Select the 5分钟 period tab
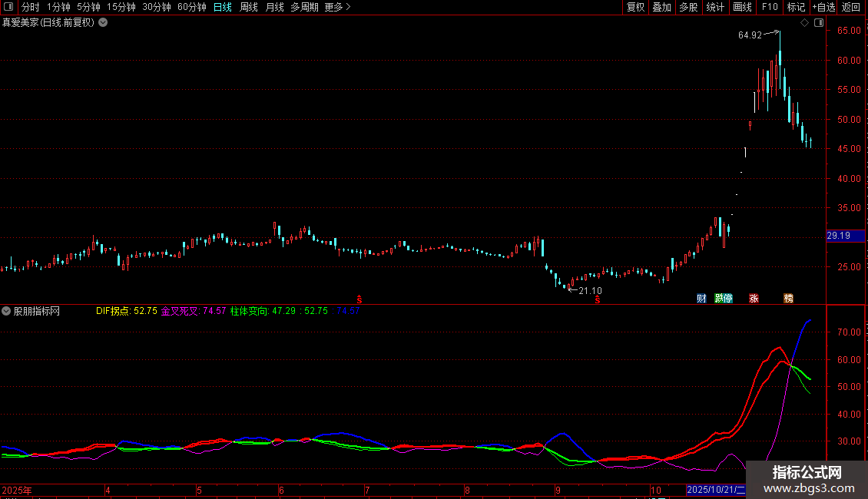The width and height of the screenshot is (868, 499). pos(88,7)
